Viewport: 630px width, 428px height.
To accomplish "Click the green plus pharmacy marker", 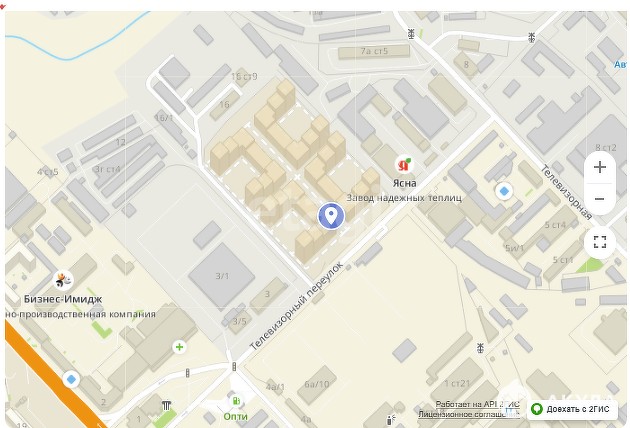I will tap(179, 347).
